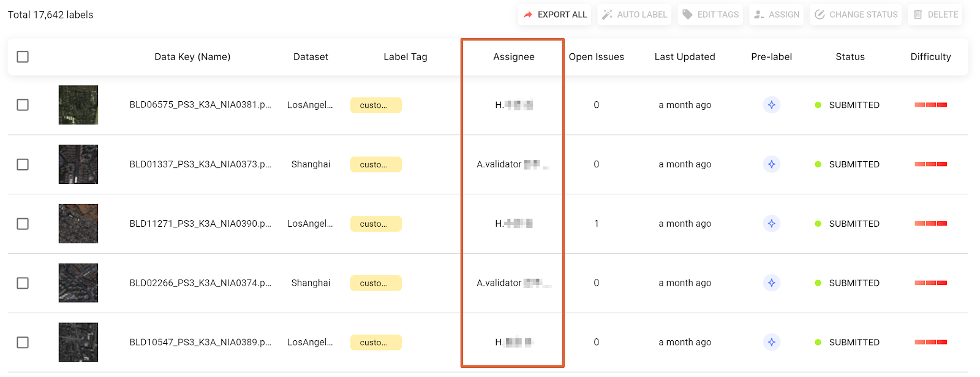Check the box for BLD06575_PS3_K3A_NIA0381 row

(x=23, y=105)
